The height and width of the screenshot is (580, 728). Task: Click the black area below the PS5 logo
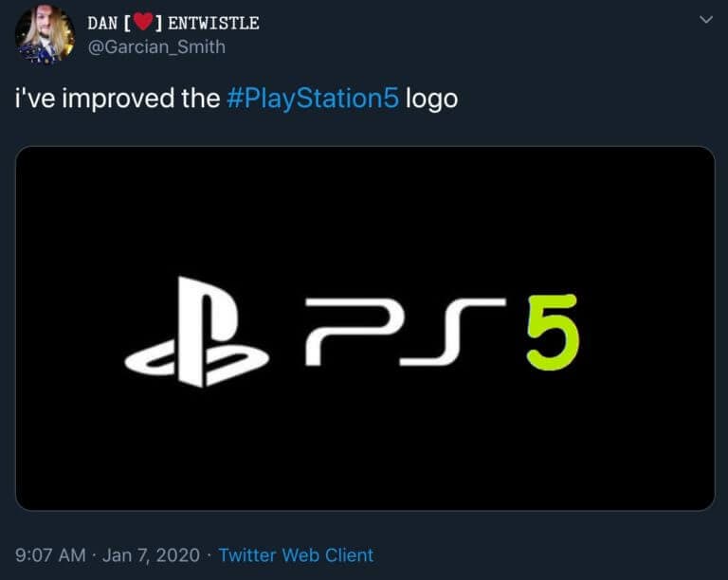(x=365, y=447)
